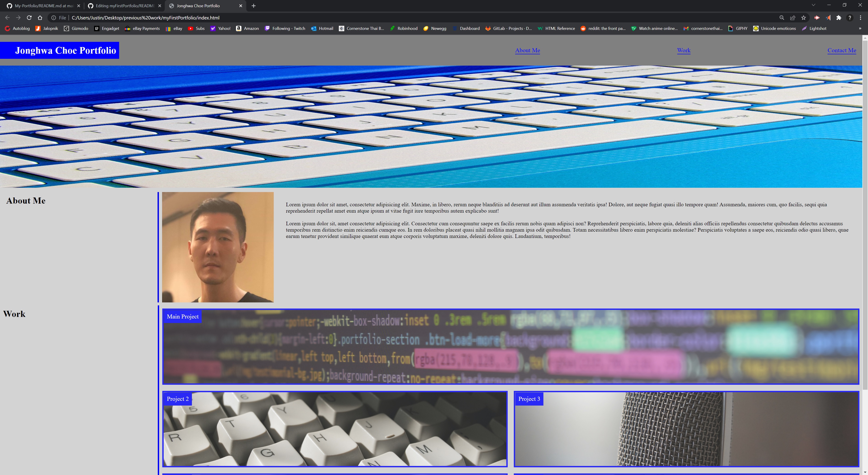
Task: Open the Following - Twitch bookmark
Action: [x=285, y=28]
